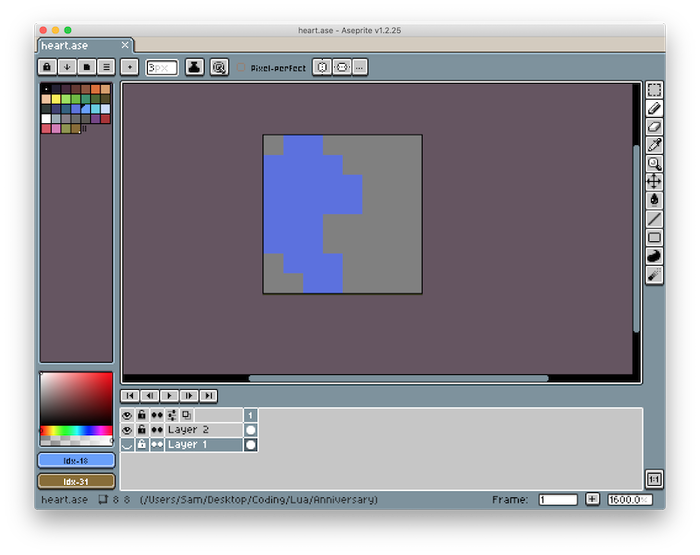Viewport: 700px width, 555px height.
Task: Enable the Pixel-perfect checkbox
Action: click(241, 67)
